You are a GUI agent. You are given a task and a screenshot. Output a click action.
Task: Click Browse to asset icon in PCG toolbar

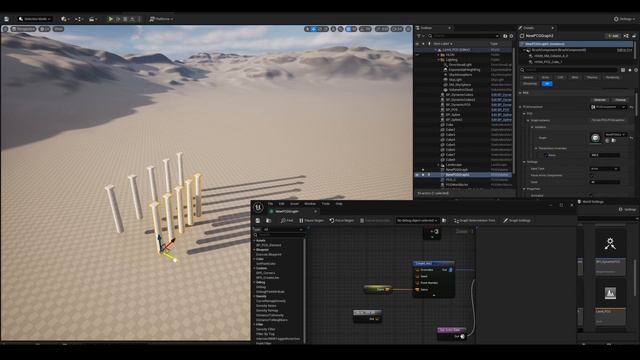269,220
